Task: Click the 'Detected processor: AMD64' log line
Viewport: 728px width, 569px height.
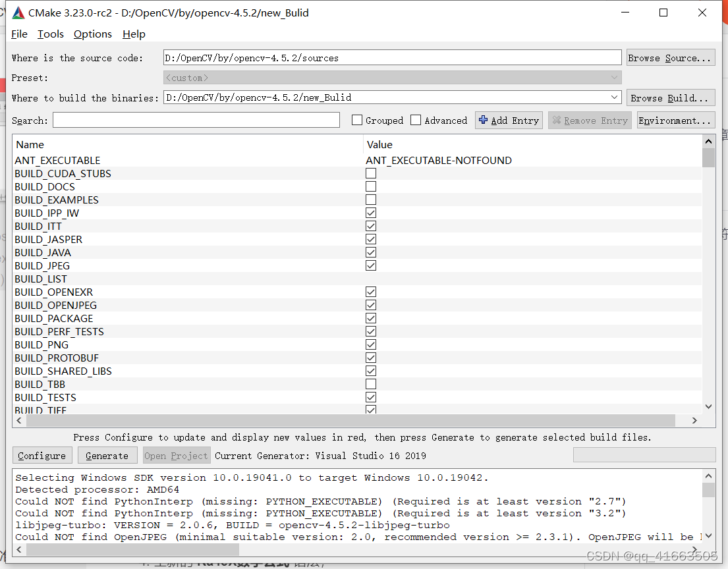Action: pyautogui.click(x=97, y=489)
